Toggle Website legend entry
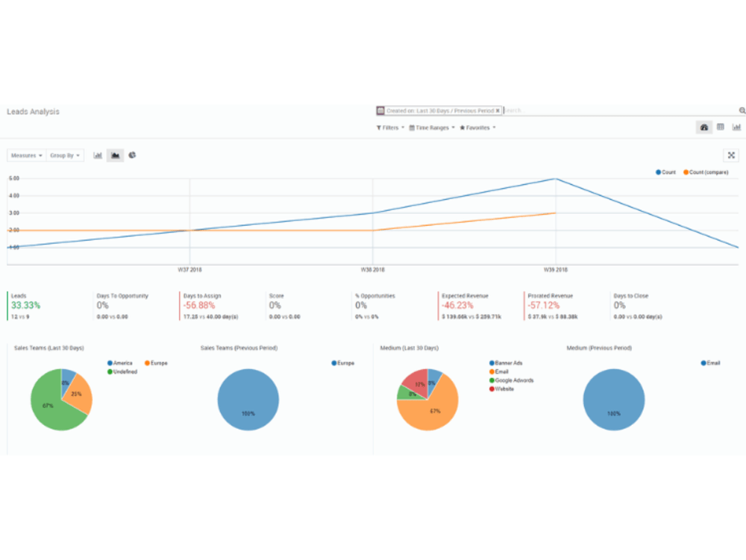The width and height of the screenshot is (746, 560). 501,388
